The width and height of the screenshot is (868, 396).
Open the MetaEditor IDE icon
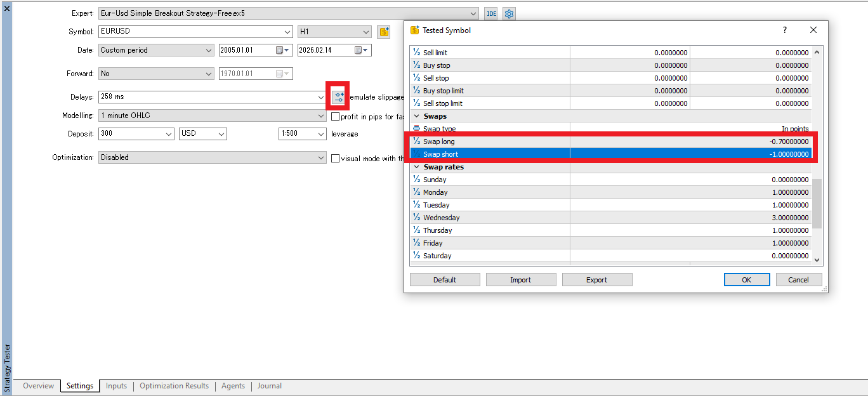tap(490, 13)
